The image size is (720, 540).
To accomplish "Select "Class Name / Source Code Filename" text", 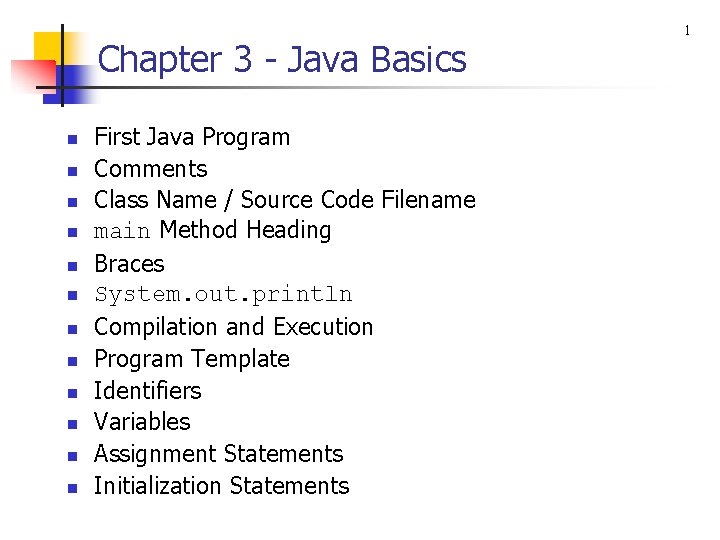I will pos(284,200).
